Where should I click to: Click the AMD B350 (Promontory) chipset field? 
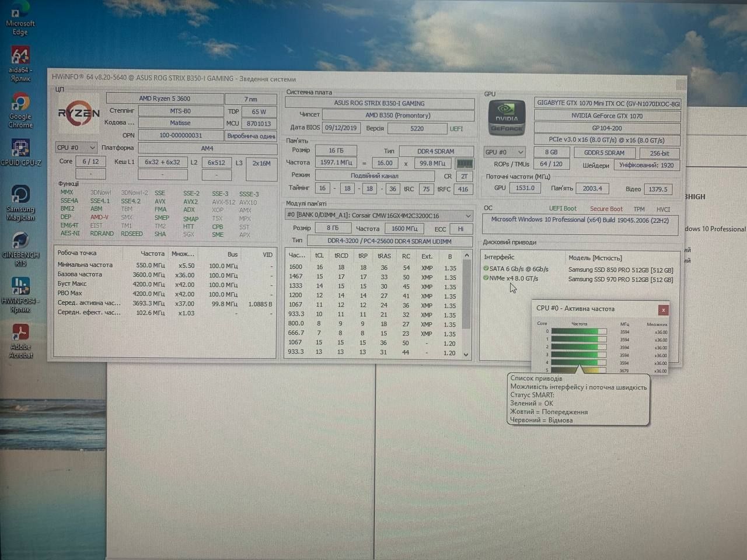click(x=397, y=116)
